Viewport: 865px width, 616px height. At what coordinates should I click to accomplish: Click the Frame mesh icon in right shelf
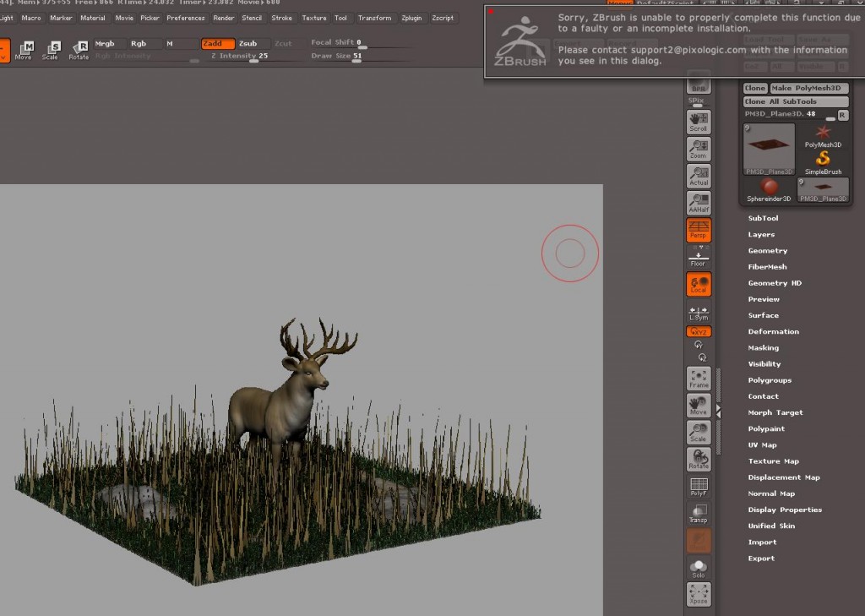point(698,379)
